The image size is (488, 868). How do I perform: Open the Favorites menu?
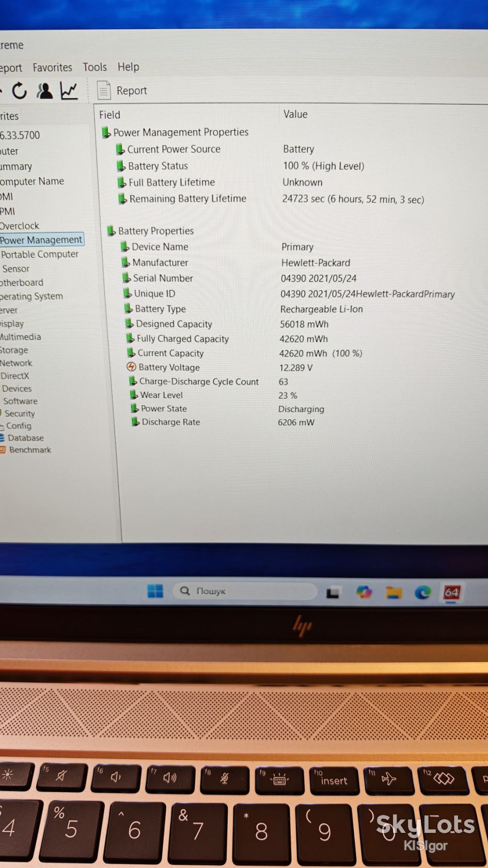[x=52, y=67]
